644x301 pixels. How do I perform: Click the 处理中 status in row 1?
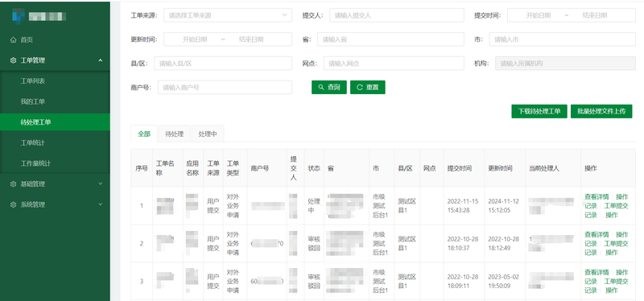(314, 206)
